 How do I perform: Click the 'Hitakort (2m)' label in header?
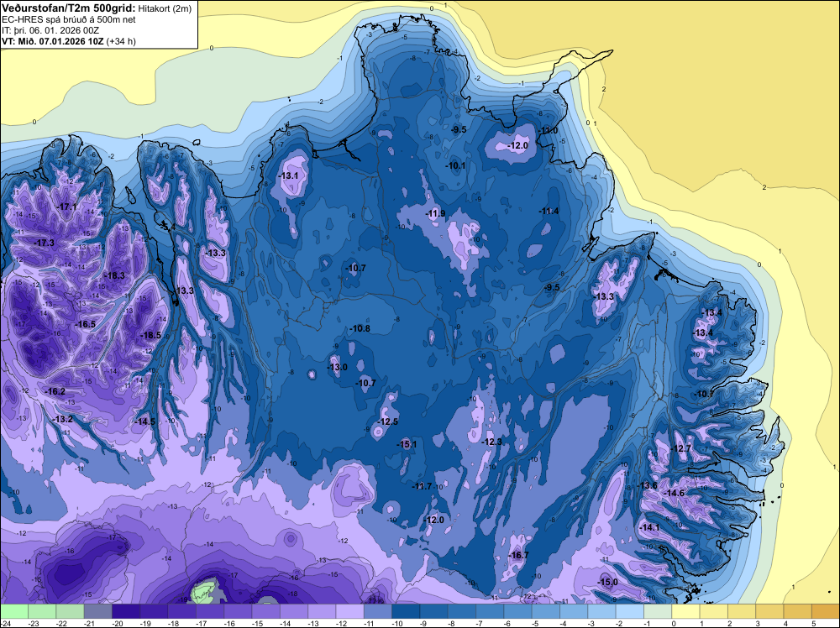[165, 8]
